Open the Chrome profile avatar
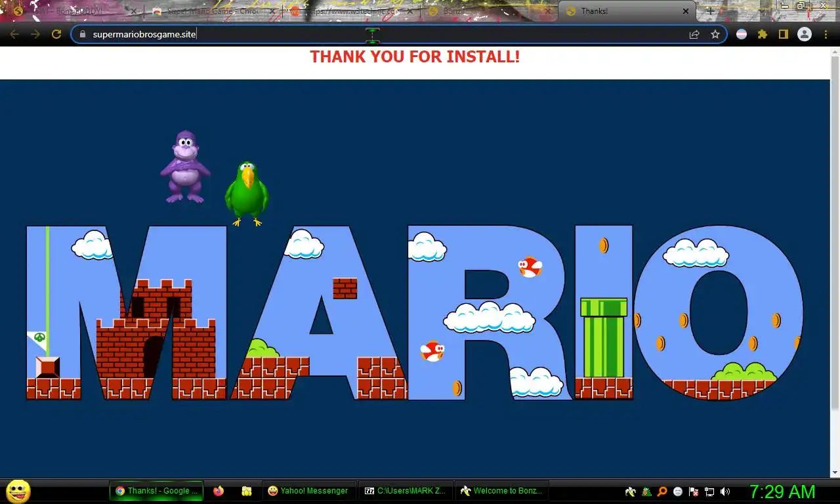Image resolution: width=840 pixels, height=504 pixels. click(x=805, y=34)
